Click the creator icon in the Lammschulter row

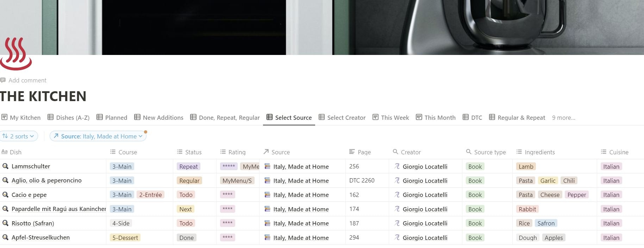pos(397,166)
